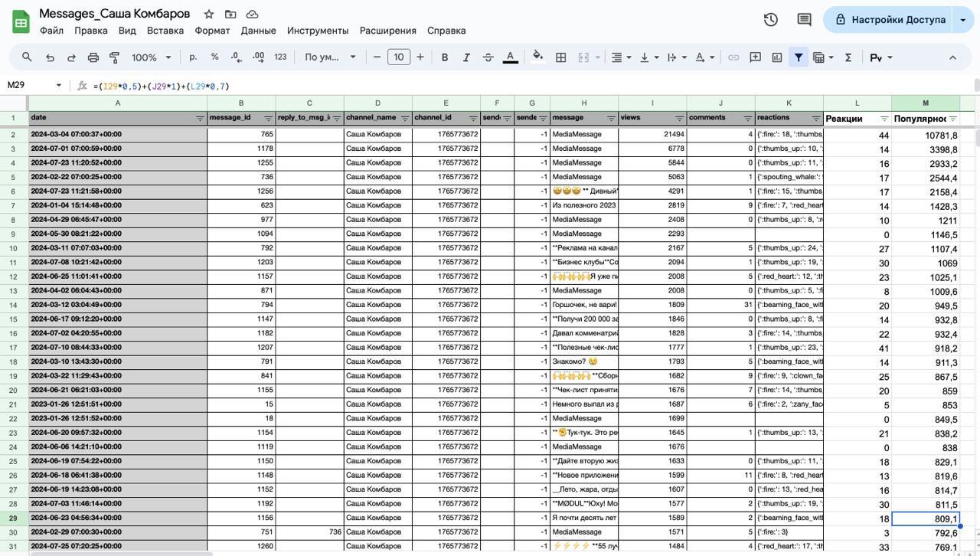Screen dimensions: 980x556
Task: Click the print icon in toolbar
Action: coord(93,57)
